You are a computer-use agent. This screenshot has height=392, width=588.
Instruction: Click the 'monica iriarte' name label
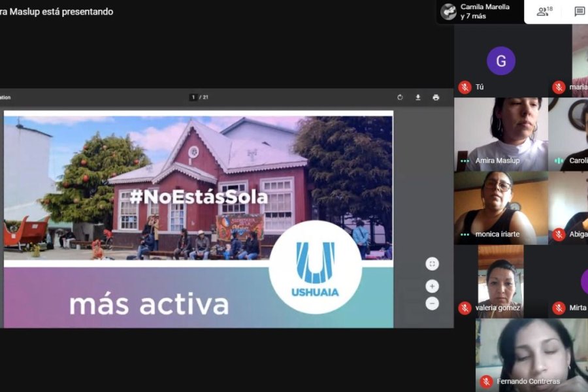498,234
